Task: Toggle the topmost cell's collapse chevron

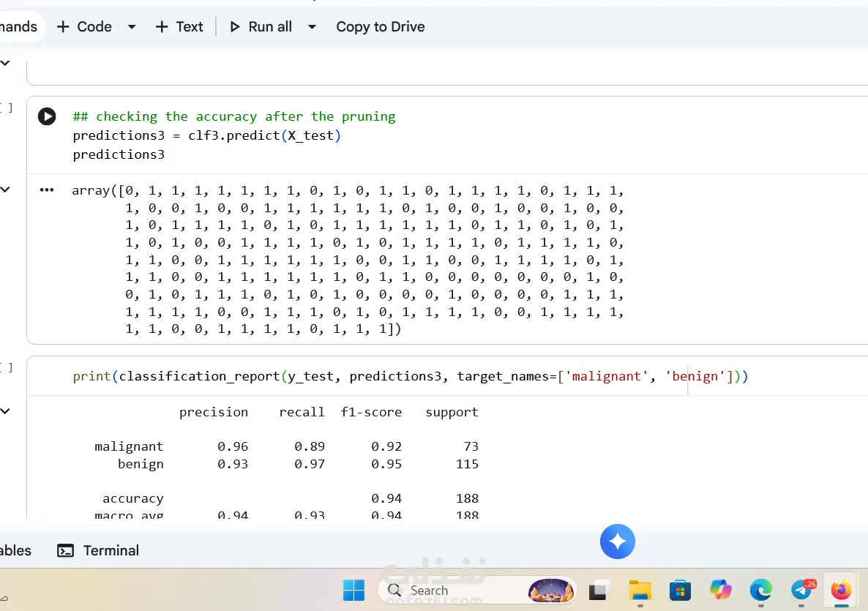Action: (x=6, y=62)
